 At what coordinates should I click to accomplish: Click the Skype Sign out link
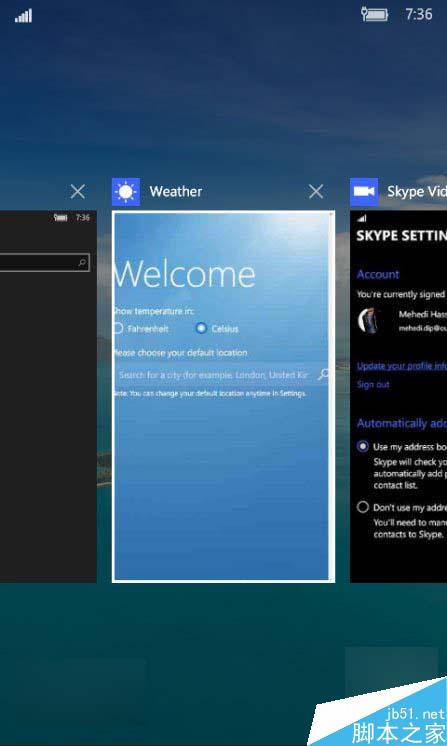pyautogui.click(x=373, y=384)
